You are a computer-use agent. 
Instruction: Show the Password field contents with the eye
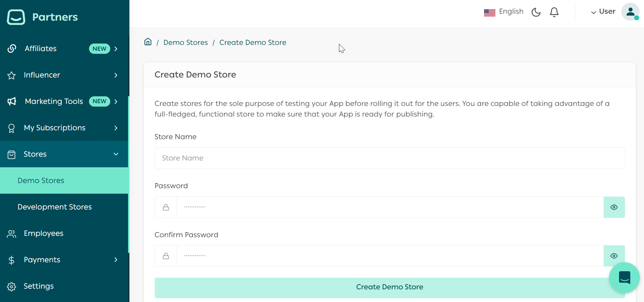tap(614, 207)
